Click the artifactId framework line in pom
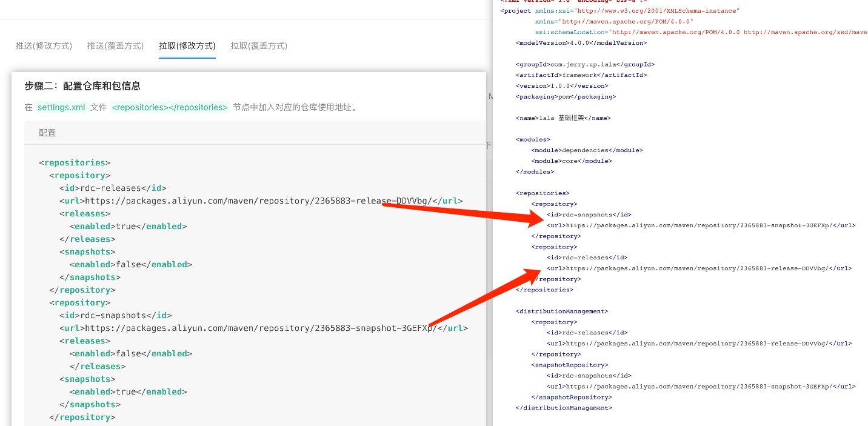 pos(581,75)
